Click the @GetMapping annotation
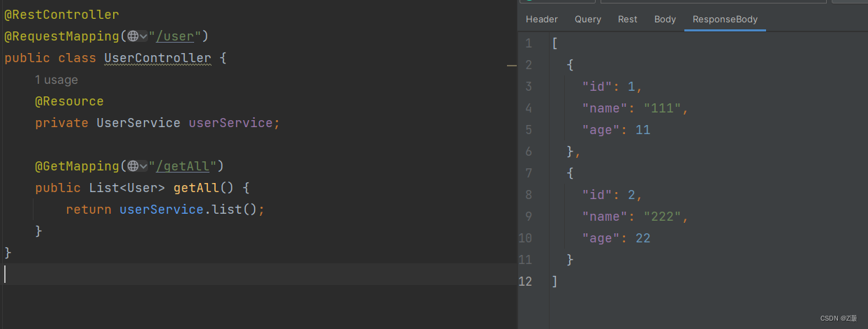Screen dimensions: 868x329 click(x=77, y=166)
